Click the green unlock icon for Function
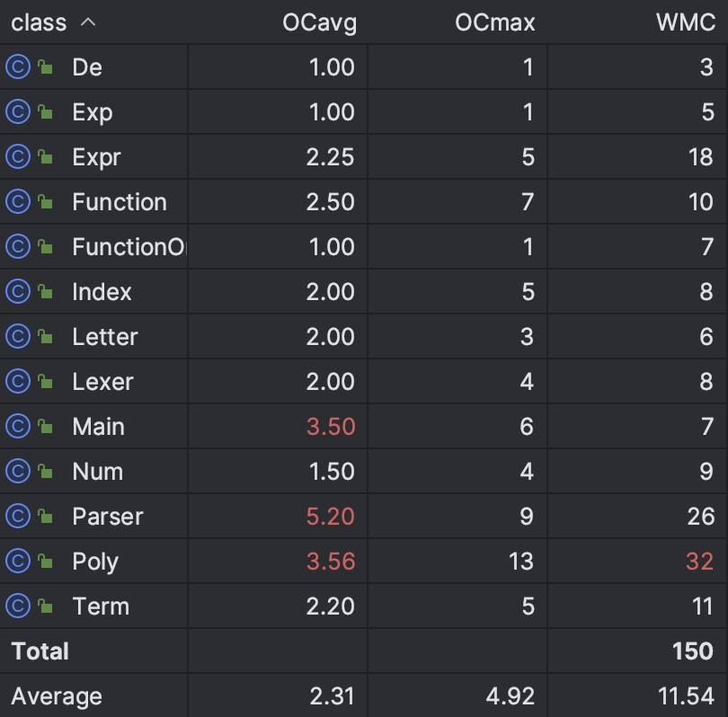The image size is (728, 717). [x=45, y=201]
